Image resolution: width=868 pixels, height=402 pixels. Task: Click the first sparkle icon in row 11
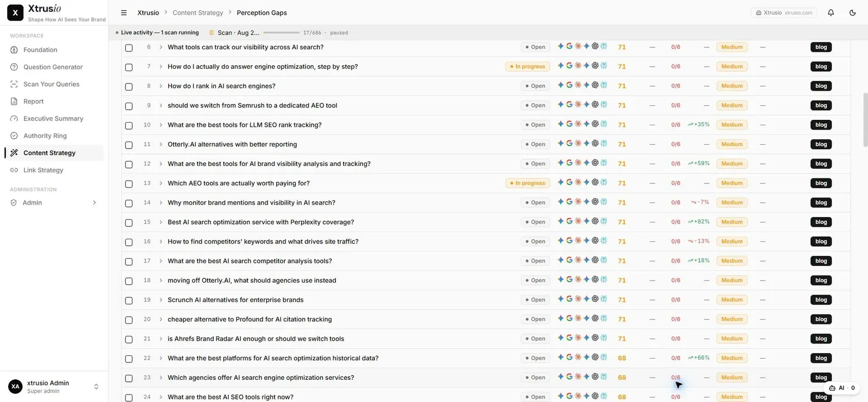point(560,144)
